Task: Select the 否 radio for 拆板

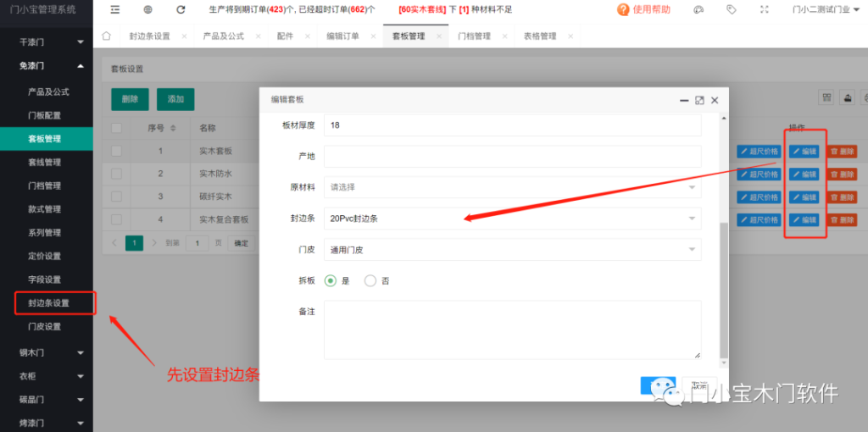Action: pos(370,281)
